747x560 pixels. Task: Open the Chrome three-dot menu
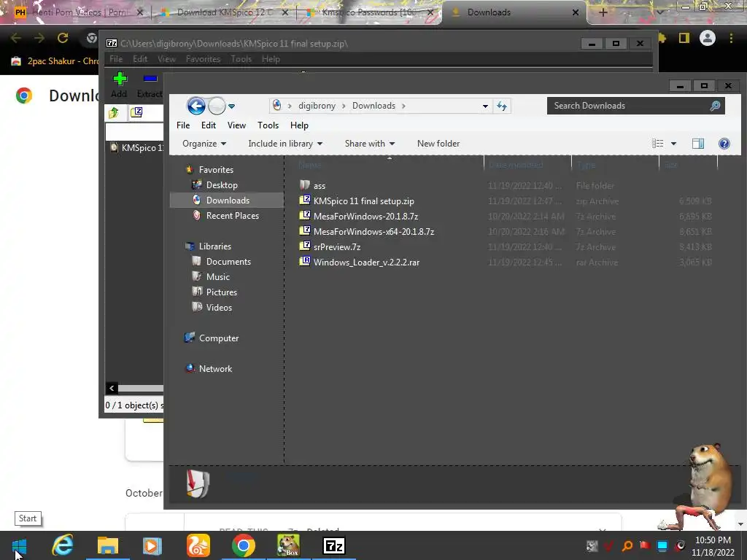[731, 38]
